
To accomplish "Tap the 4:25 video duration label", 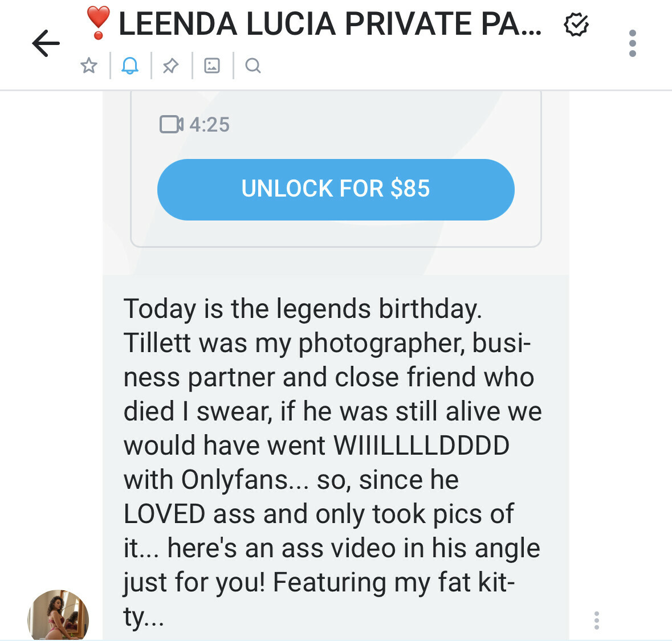I will click(x=209, y=124).
